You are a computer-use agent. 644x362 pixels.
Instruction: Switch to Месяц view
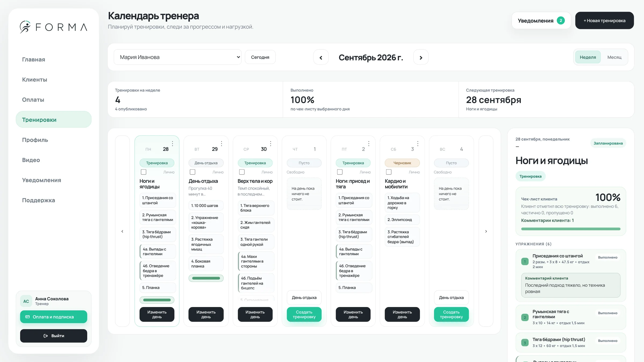tap(614, 57)
